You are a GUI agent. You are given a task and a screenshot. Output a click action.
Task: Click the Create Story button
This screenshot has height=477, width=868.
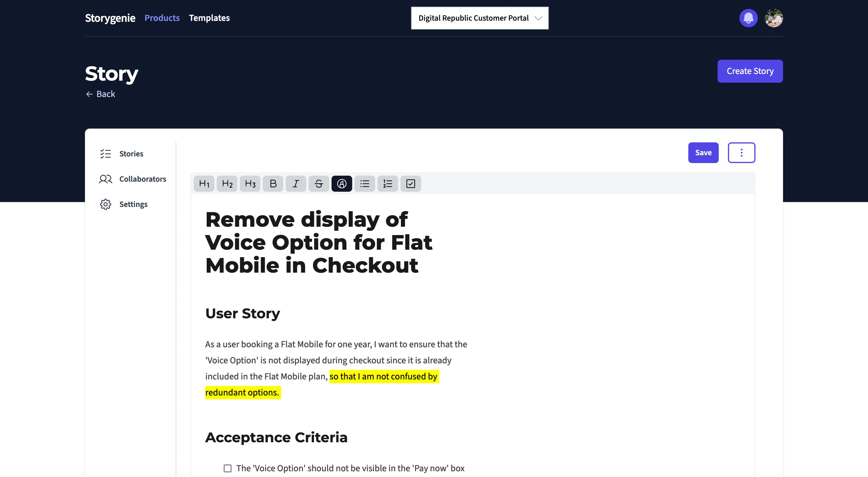pos(750,71)
